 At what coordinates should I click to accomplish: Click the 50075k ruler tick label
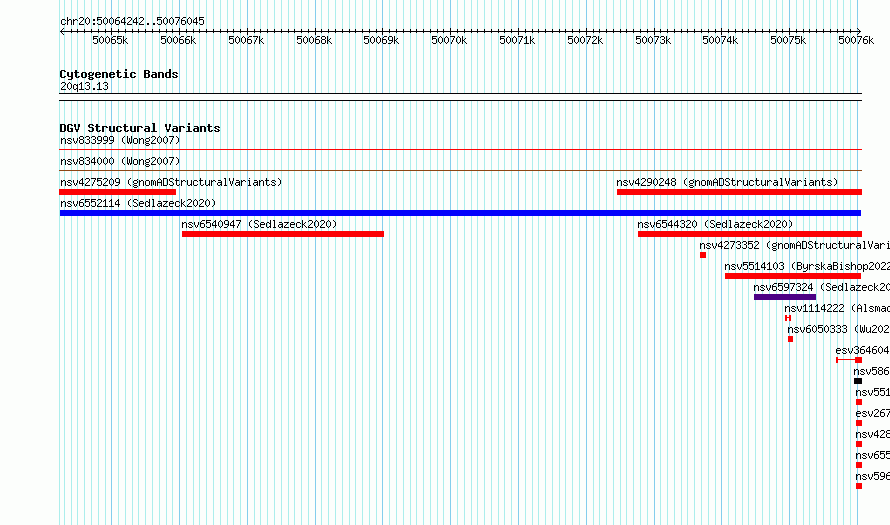point(788,40)
